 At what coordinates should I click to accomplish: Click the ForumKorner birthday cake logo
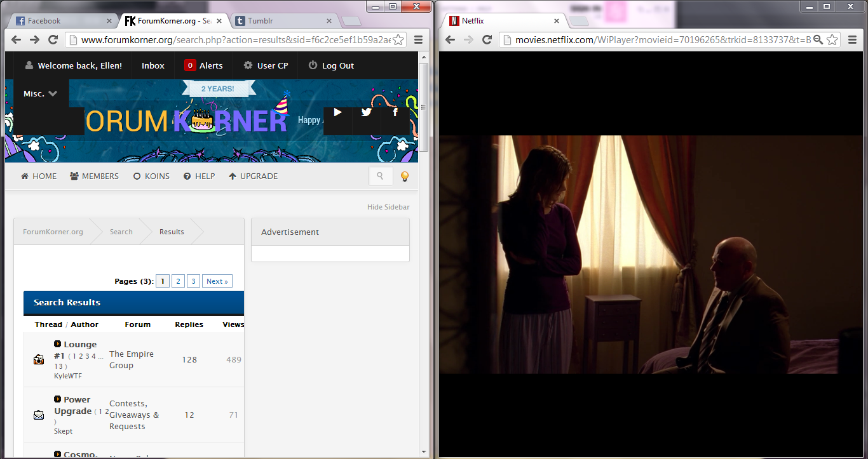203,120
